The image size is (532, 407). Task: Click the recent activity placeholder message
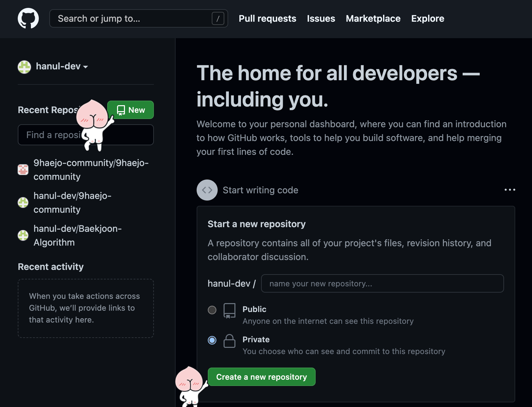click(85, 308)
